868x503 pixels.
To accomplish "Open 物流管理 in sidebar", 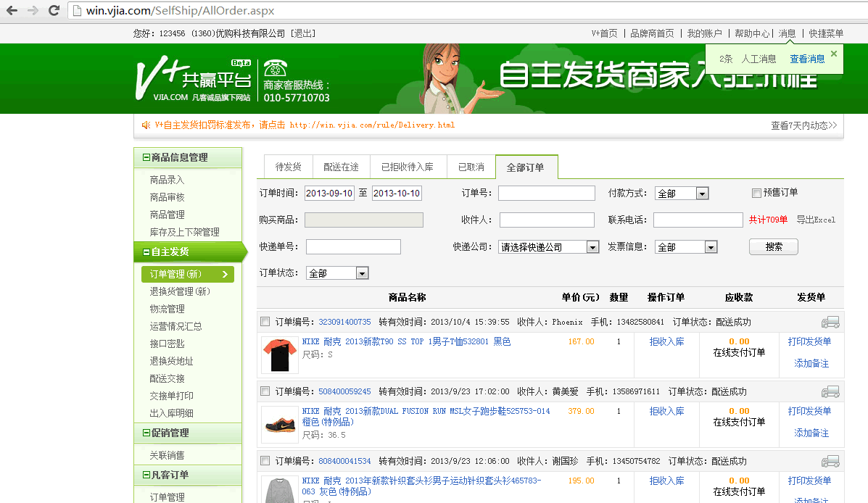I will 168,309.
